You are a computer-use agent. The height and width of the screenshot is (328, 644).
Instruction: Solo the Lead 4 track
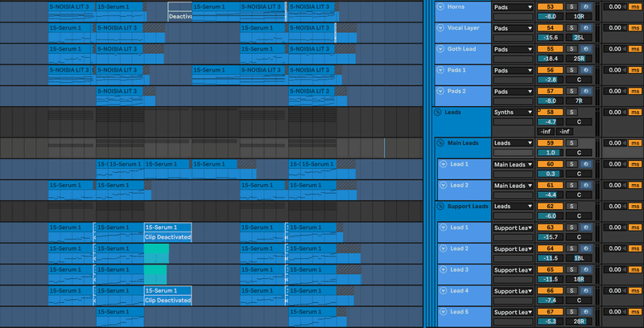click(572, 291)
